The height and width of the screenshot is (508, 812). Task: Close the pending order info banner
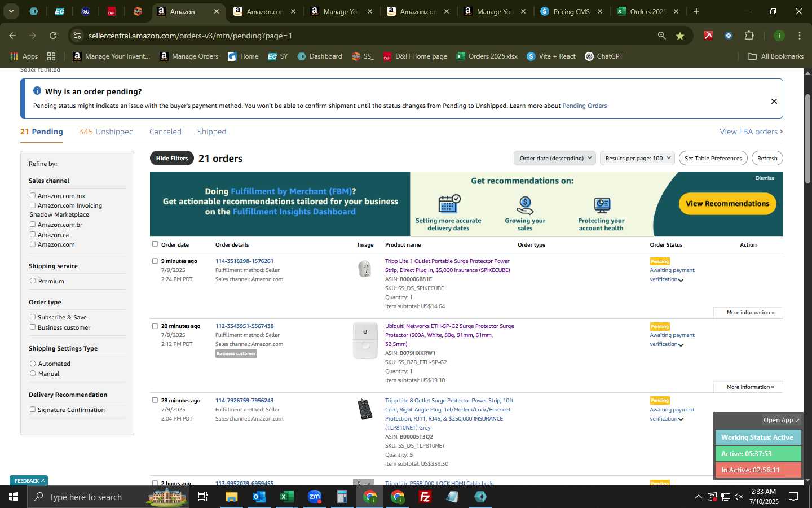[x=774, y=101]
